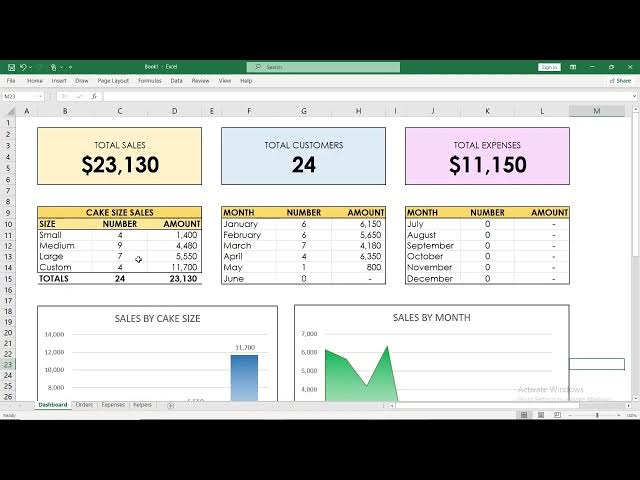This screenshot has width=640, height=480.
Task: Open the Page Layout ribbon tab
Action: [114, 80]
